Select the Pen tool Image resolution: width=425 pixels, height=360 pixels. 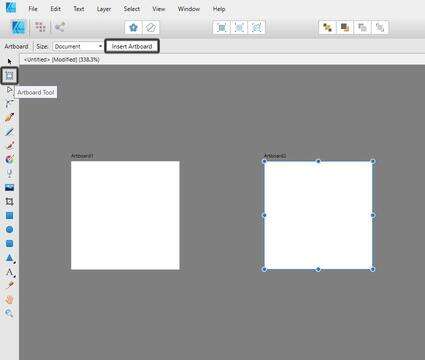click(9, 117)
